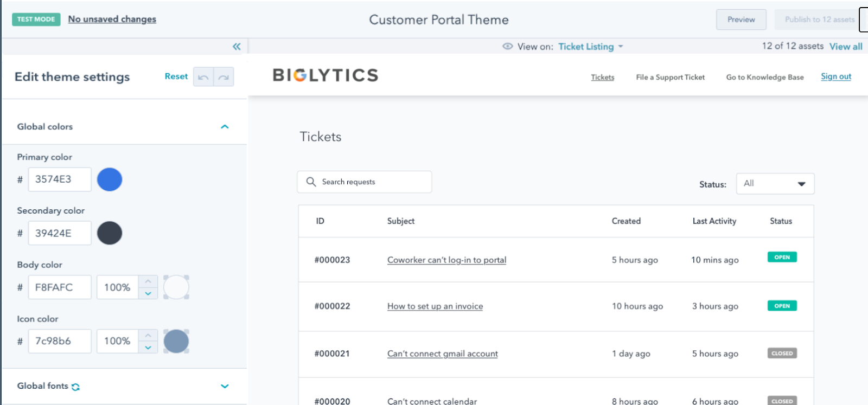The image size is (868, 405).
Task: Click the Body color hex field F8FAFC
Action: point(60,287)
